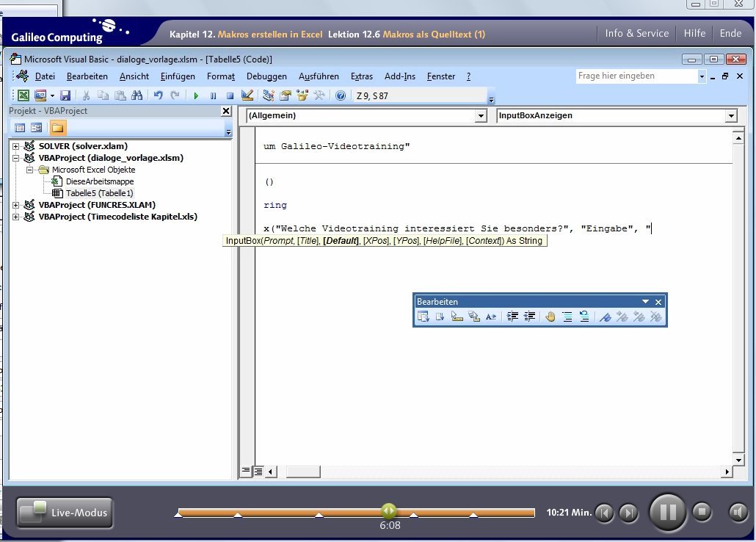The width and height of the screenshot is (756, 542).
Task: Click the Insert UserForm toolbar icon
Action: 40,95
